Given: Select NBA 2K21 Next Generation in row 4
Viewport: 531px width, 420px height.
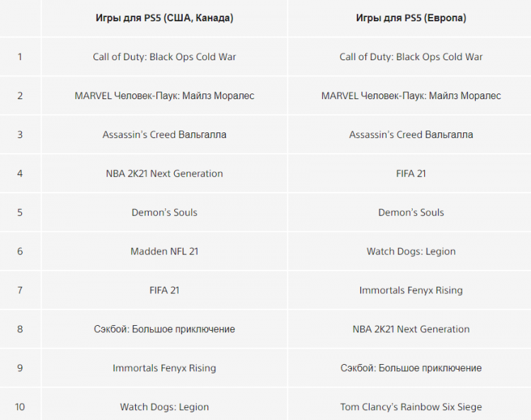Looking at the screenshot, I should point(164,174).
